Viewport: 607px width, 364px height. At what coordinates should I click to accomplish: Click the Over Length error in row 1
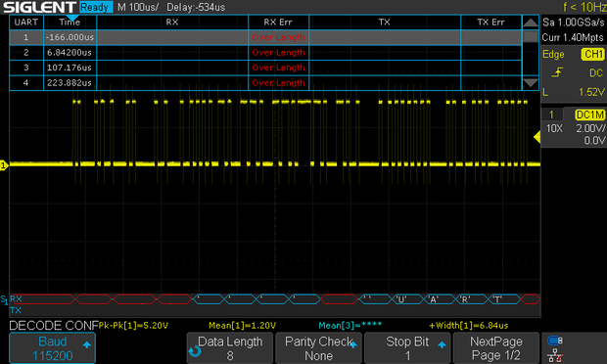(278, 37)
